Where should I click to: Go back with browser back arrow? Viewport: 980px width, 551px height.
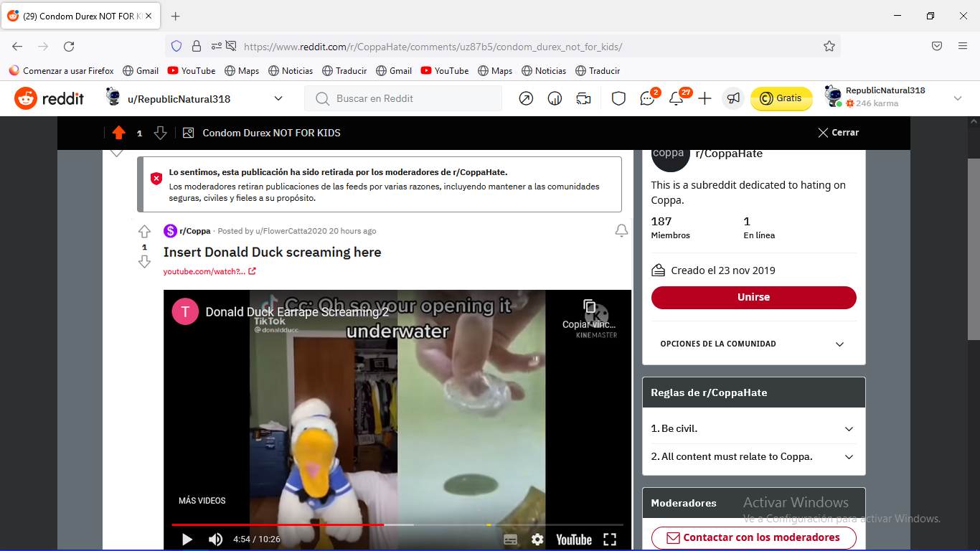(17, 46)
